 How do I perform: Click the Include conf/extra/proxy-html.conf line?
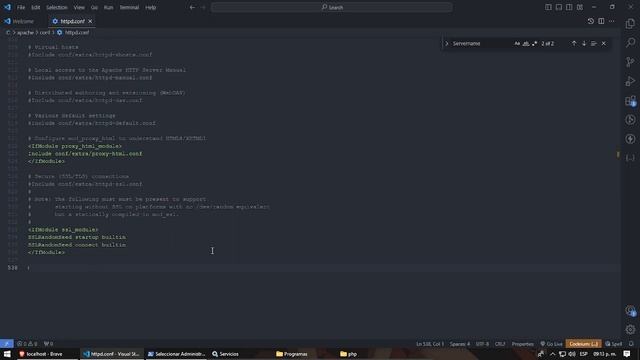(85, 154)
